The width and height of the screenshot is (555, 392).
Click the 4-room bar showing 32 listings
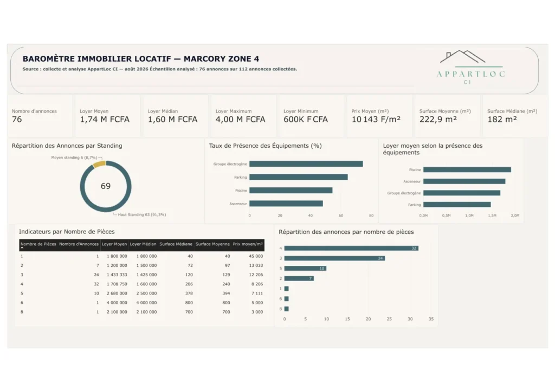(x=351, y=248)
